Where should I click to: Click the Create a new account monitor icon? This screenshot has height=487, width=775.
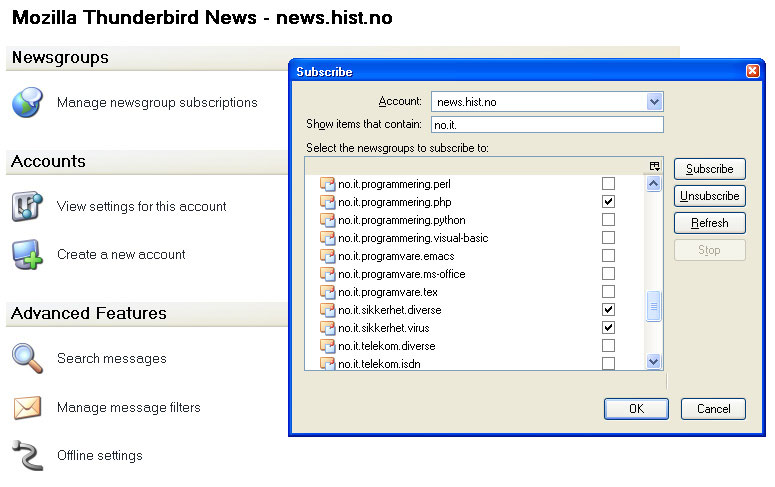(27, 255)
